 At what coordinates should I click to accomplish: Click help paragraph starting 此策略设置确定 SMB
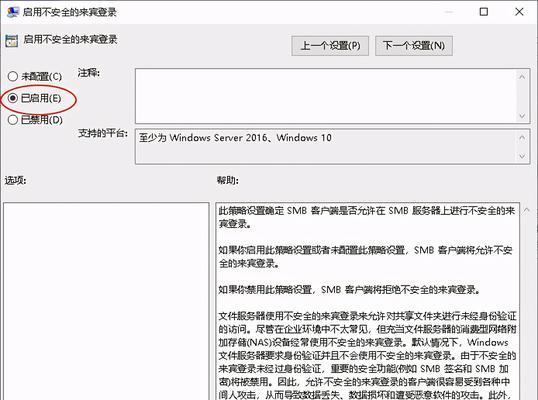pyautogui.click(x=366, y=217)
